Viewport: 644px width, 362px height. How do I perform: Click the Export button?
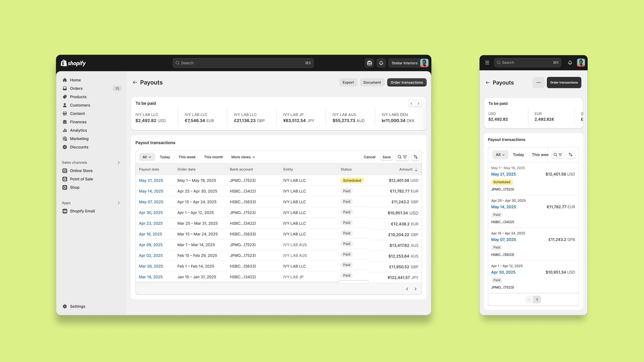(348, 82)
